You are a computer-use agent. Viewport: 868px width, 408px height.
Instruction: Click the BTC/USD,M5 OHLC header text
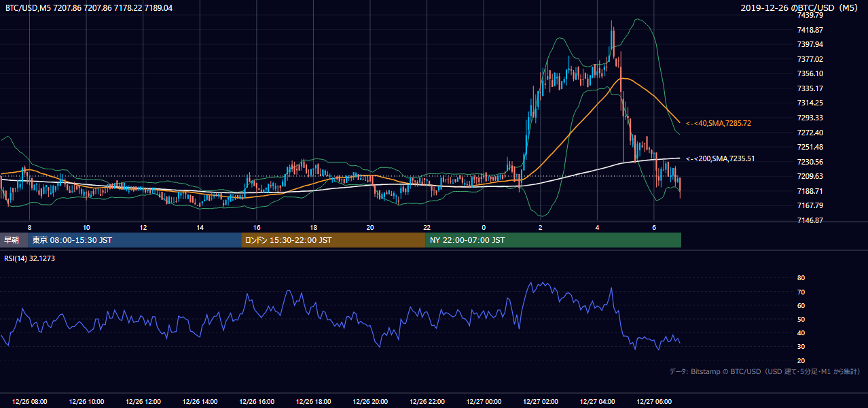point(89,7)
